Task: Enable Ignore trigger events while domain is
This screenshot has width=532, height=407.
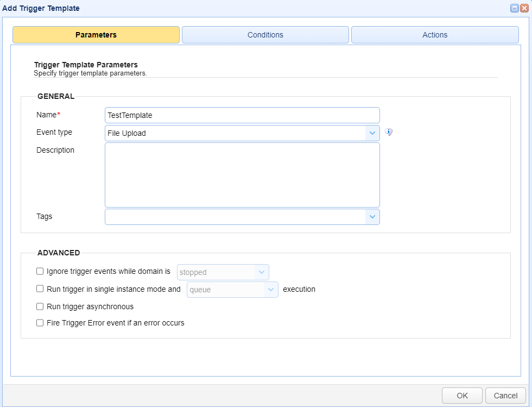Action: pyautogui.click(x=40, y=271)
